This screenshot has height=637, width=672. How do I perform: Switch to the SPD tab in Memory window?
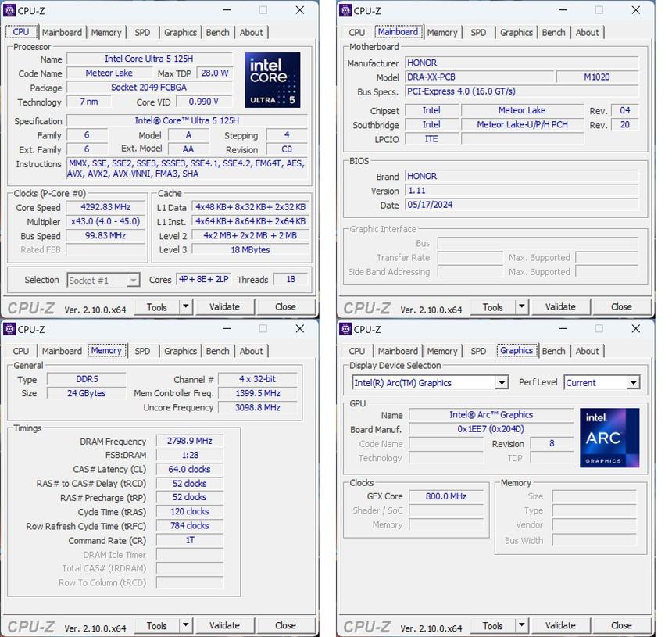[x=142, y=351]
